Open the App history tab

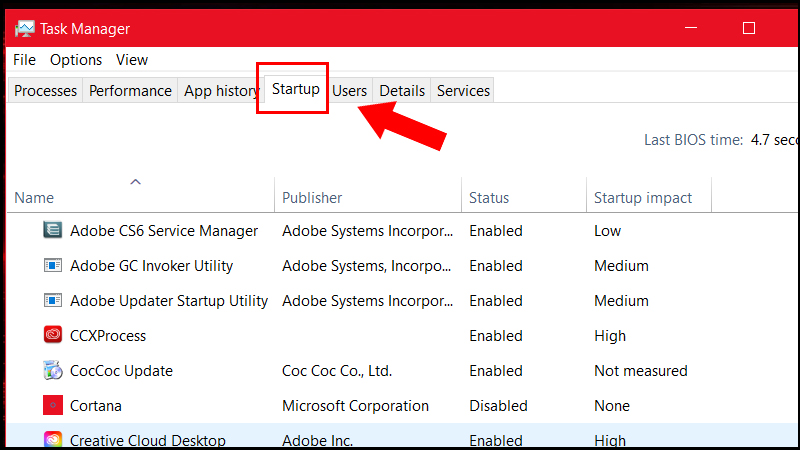coord(221,90)
